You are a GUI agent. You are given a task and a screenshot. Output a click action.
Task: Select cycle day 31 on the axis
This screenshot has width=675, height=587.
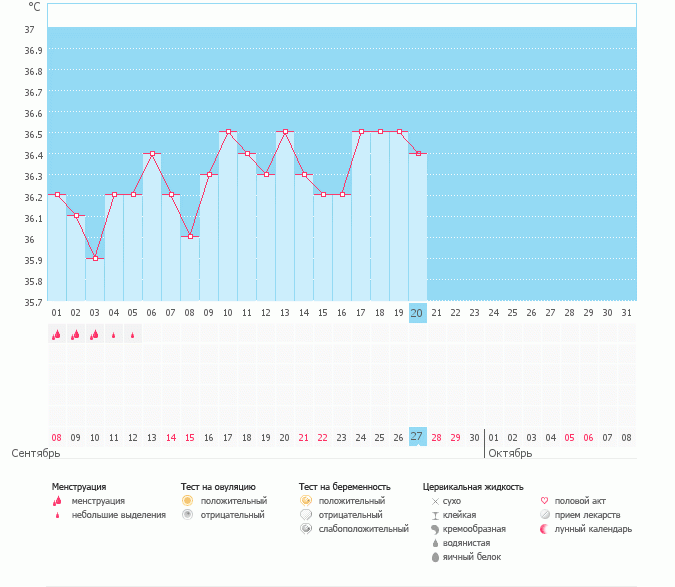(x=626, y=313)
